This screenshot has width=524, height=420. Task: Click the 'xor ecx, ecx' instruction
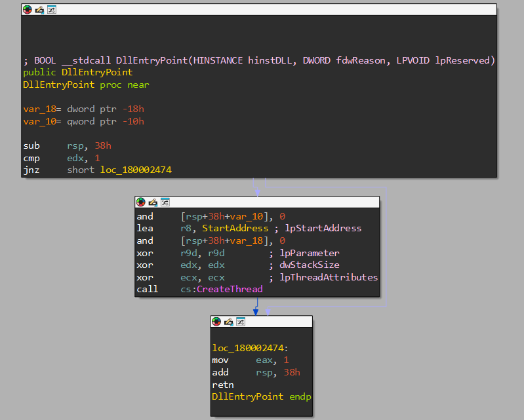pos(180,277)
